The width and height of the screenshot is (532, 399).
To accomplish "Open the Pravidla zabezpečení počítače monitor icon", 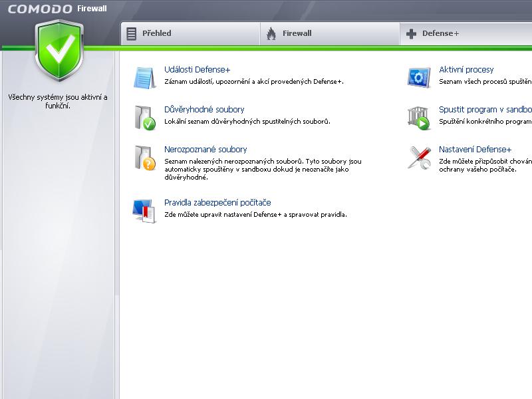I will [144, 211].
